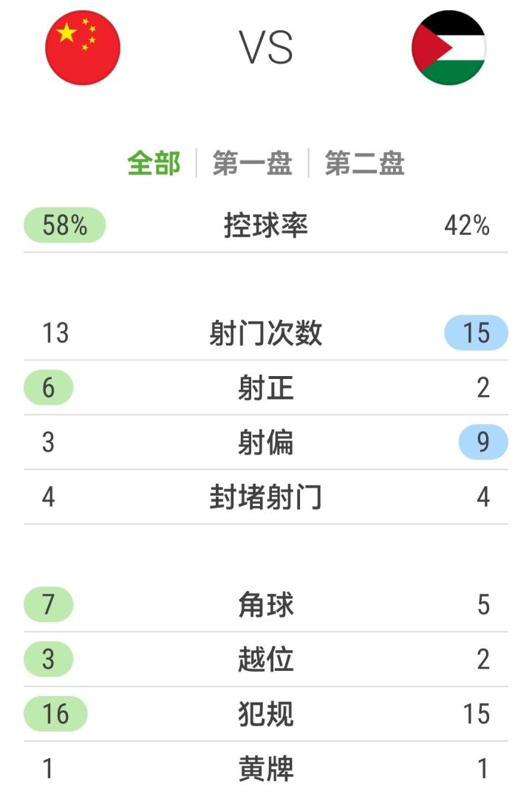Click the 42% possession value
532x792 pixels.
(x=467, y=225)
